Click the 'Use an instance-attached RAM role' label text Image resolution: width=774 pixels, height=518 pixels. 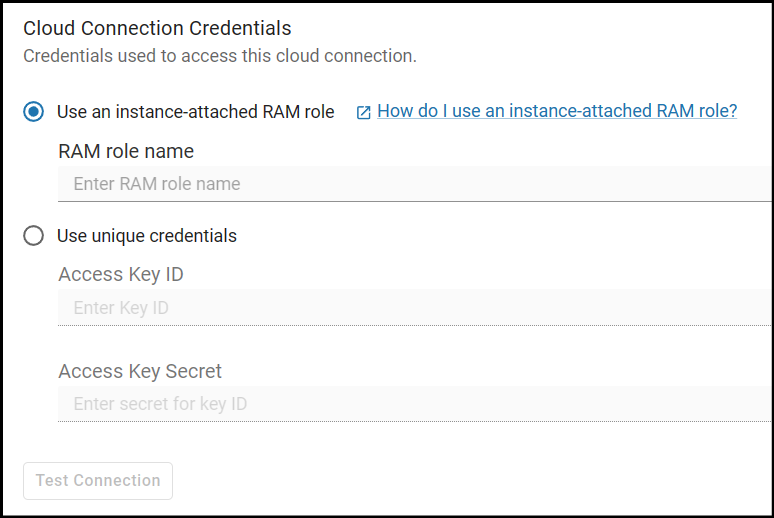(195, 112)
